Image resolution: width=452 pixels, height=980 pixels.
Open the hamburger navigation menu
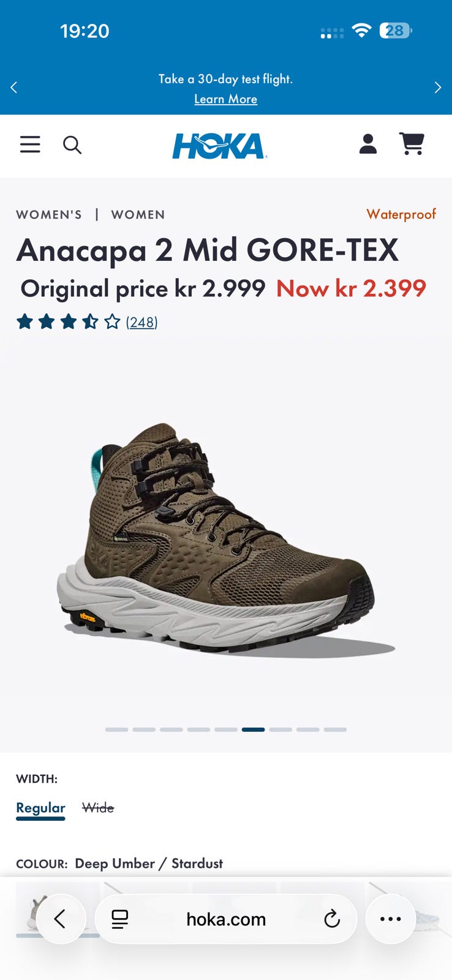click(x=30, y=145)
